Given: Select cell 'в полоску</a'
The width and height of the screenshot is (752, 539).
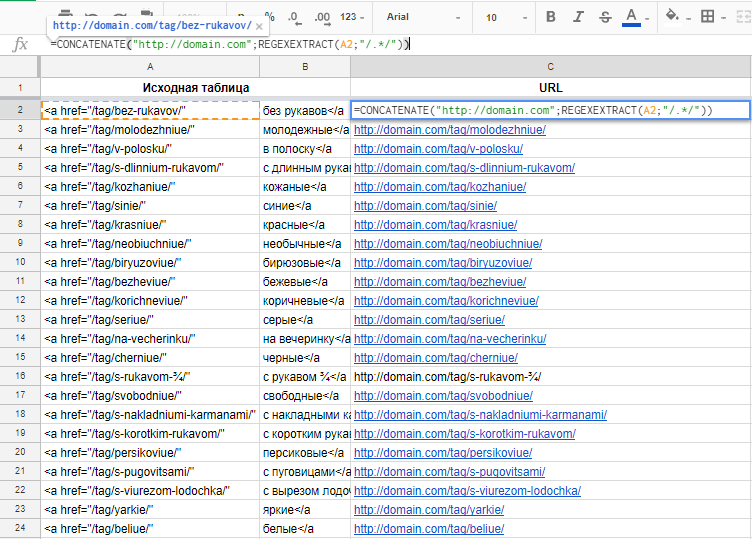Looking at the screenshot, I should 305,149.
